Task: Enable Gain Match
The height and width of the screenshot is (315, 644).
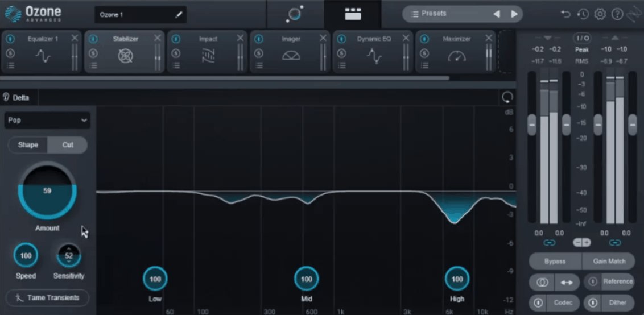Action: coord(609,261)
